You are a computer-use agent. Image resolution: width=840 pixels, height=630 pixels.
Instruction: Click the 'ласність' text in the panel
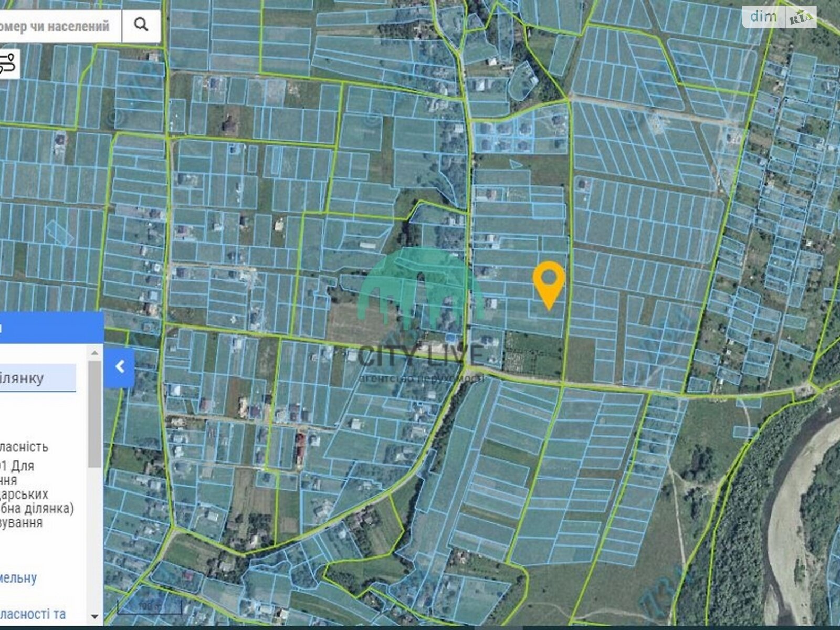24,447
